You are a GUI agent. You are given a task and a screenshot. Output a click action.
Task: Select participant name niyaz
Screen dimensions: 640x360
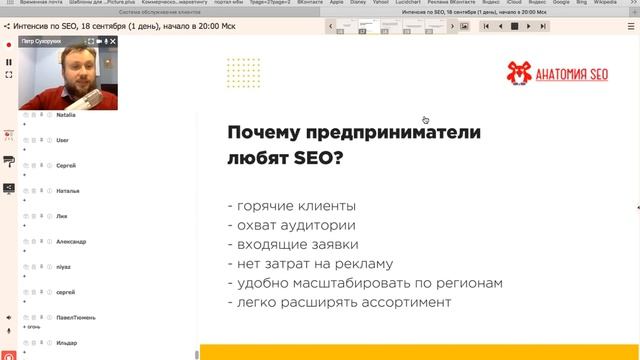coord(63,267)
